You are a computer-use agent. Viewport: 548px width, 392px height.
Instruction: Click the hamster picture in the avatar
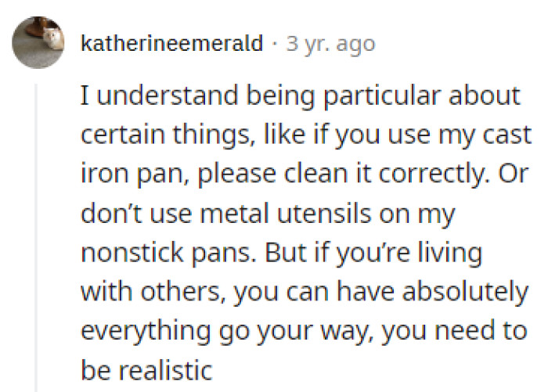point(53,39)
